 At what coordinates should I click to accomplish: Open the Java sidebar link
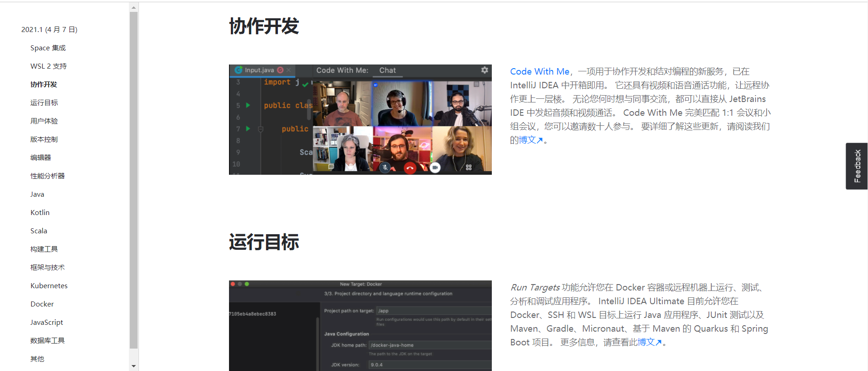click(x=37, y=194)
